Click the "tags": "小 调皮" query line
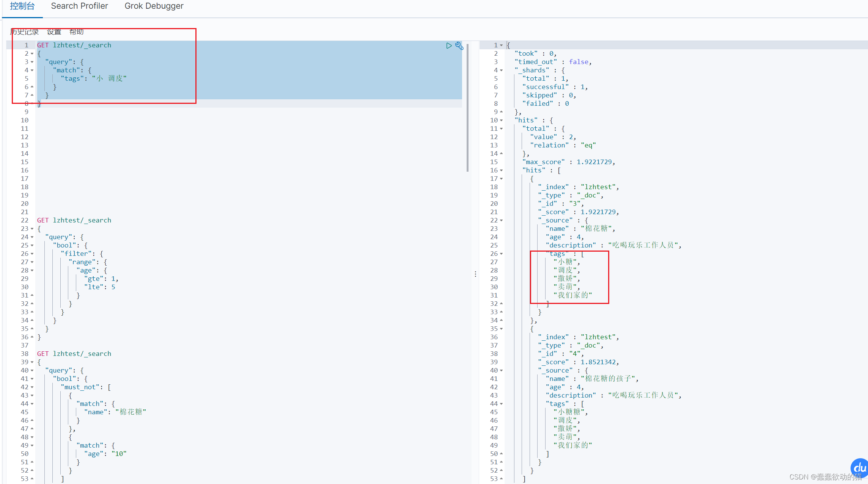 click(93, 78)
